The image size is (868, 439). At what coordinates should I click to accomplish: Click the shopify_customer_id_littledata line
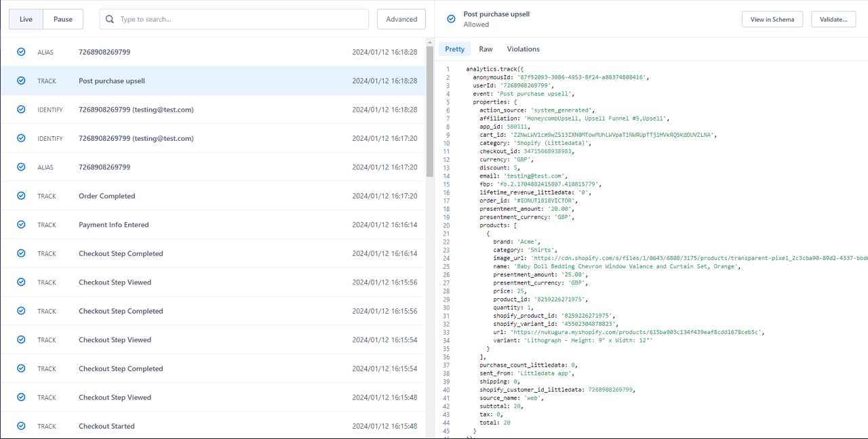pyautogui.click(x=557, y=390)
